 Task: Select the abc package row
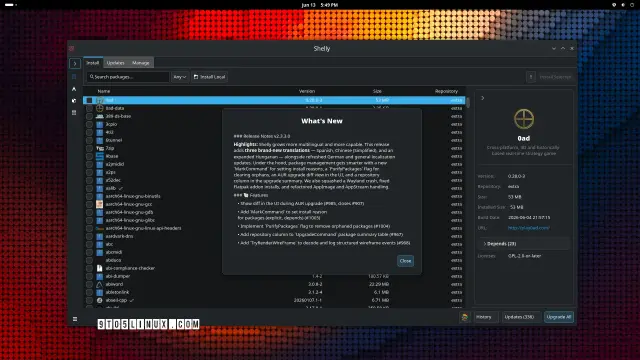point(274,244)
